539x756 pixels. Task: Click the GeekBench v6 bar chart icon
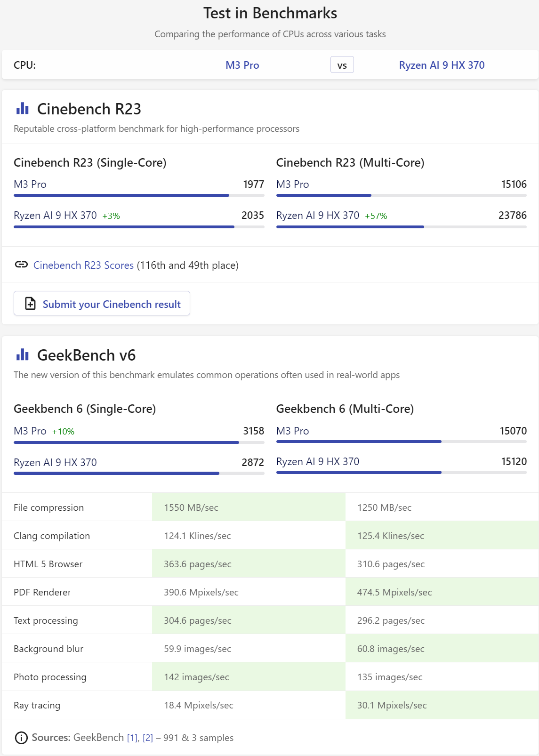click(23, 354)
